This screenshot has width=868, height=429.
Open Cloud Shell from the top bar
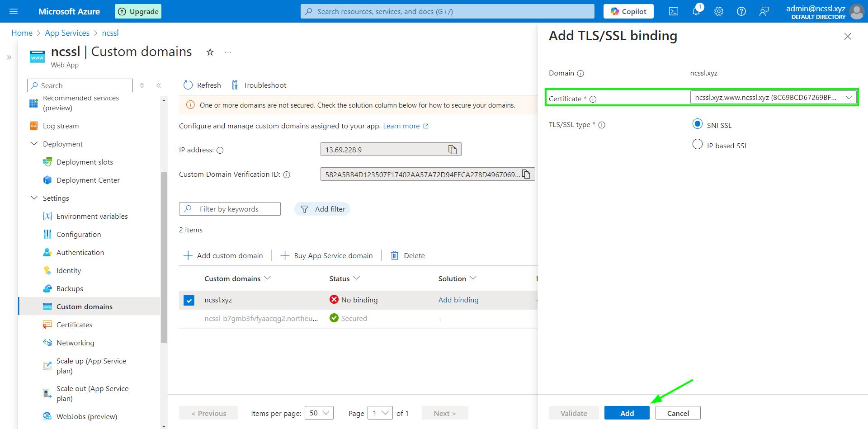[x=674, y=11]
